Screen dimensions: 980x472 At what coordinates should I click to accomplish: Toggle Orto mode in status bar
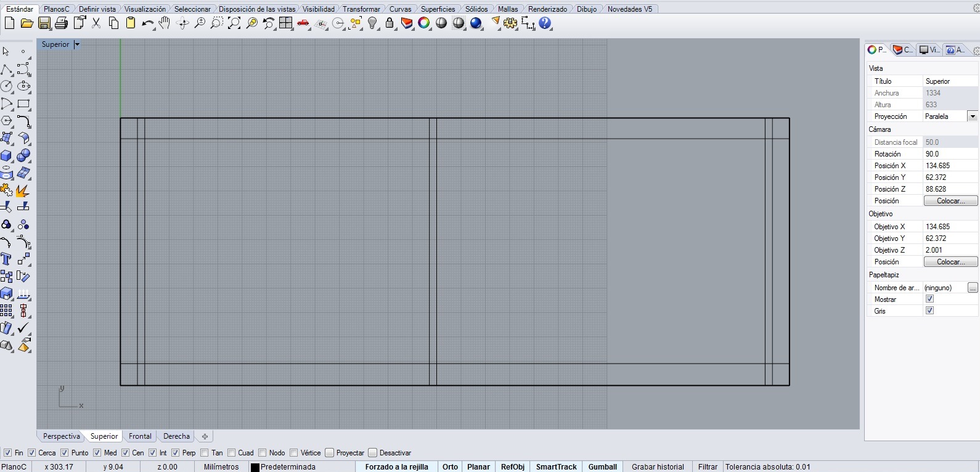coord(450,467)
